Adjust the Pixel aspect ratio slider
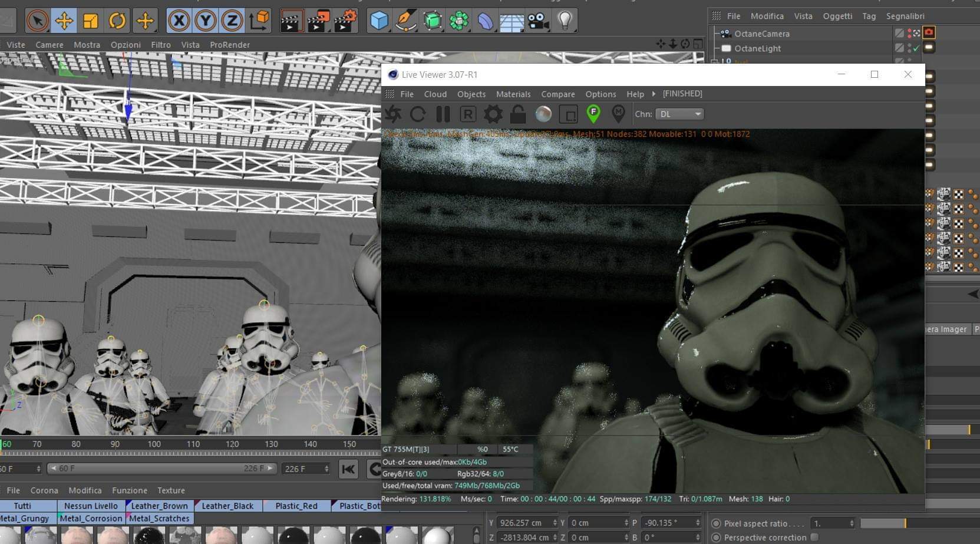 pyautogui.click(x=919, y=523)
